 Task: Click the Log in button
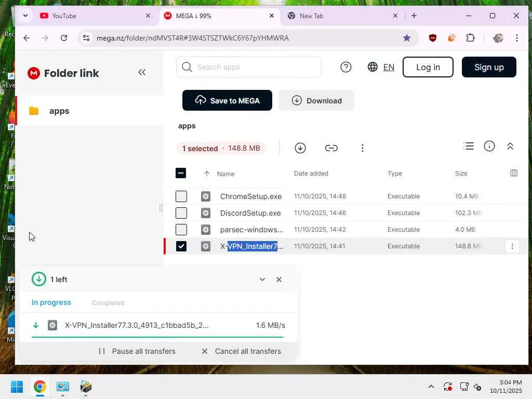click(428, 67)
